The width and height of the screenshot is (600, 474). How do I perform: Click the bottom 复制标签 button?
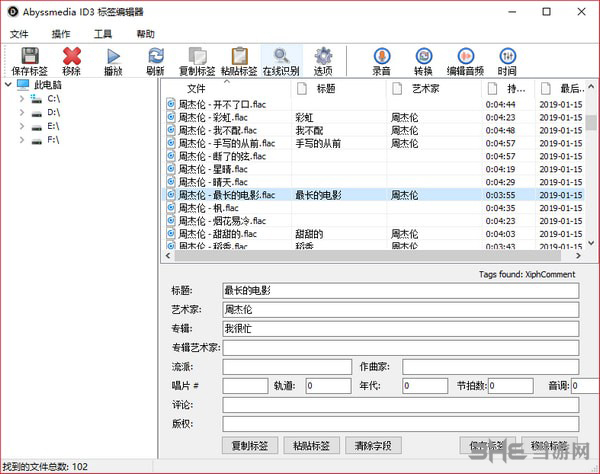pos(250,445)
